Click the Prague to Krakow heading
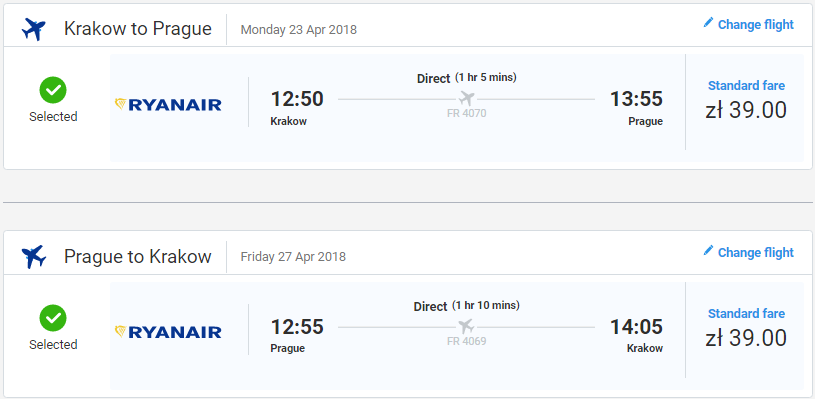815x399 pixels. tap(138, 257)
